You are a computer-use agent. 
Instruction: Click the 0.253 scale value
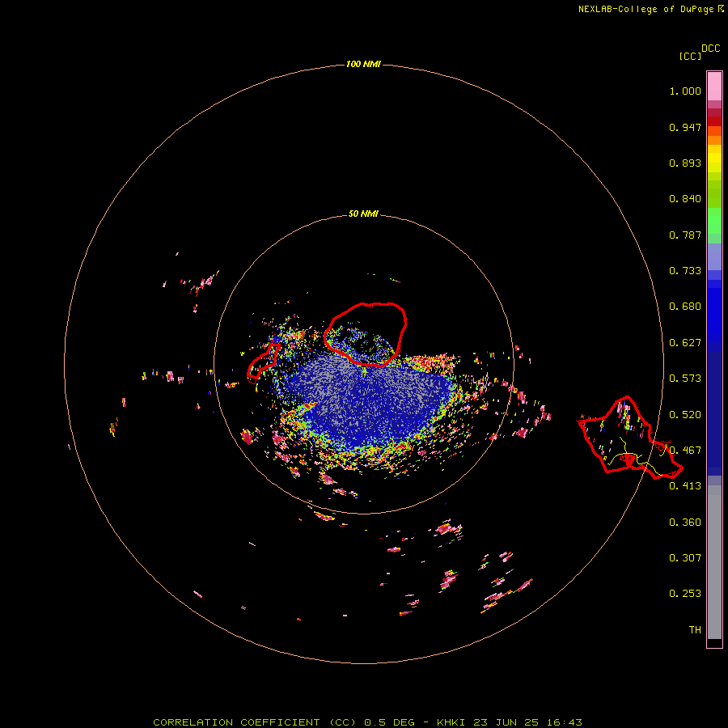point(685,594)
